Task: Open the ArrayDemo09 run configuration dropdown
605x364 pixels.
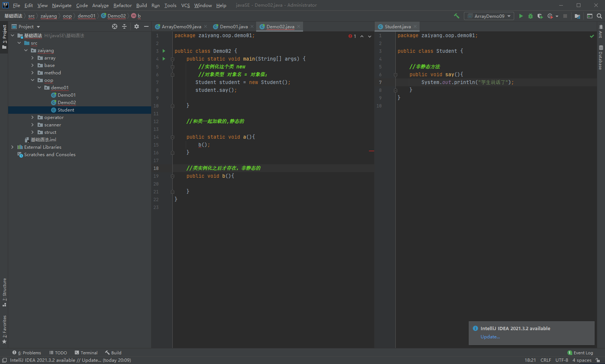Action: pyautogui.click(x=489, y=16)
